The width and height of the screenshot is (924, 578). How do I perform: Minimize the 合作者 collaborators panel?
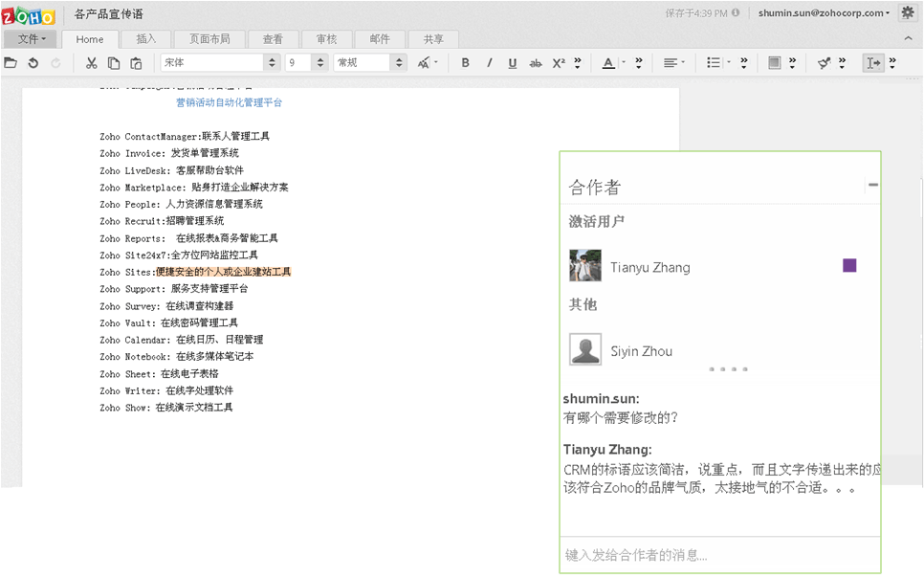point(872,185)
